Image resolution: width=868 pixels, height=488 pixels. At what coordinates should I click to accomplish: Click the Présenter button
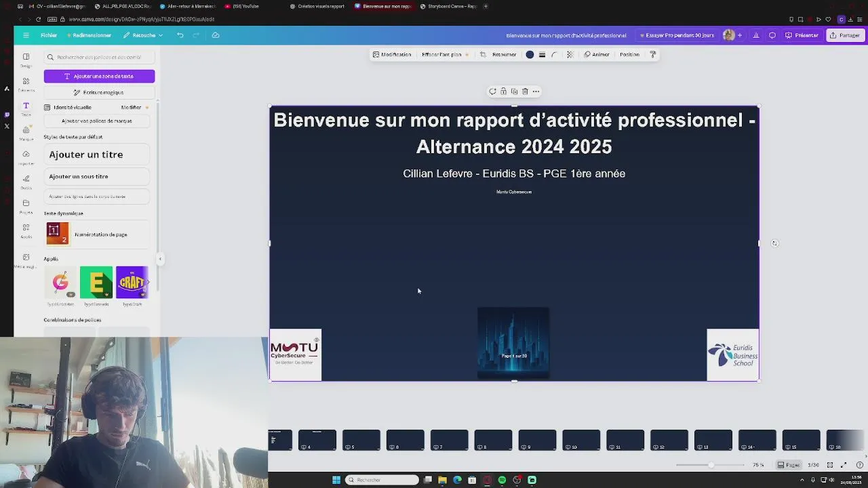(802, 35)
